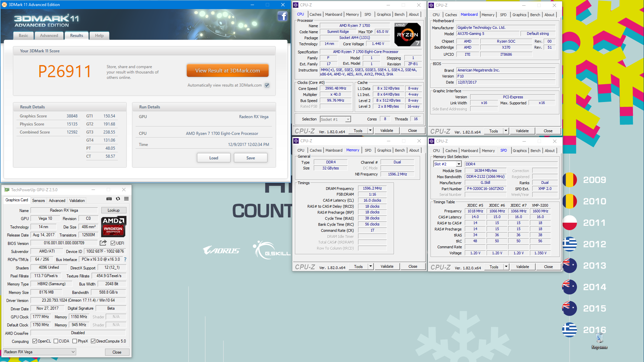Click the BIOS export share icon in GPU-Z
The width and height of the screenshot is (644, 362).
pyautogui.click(x=103, y=243)
